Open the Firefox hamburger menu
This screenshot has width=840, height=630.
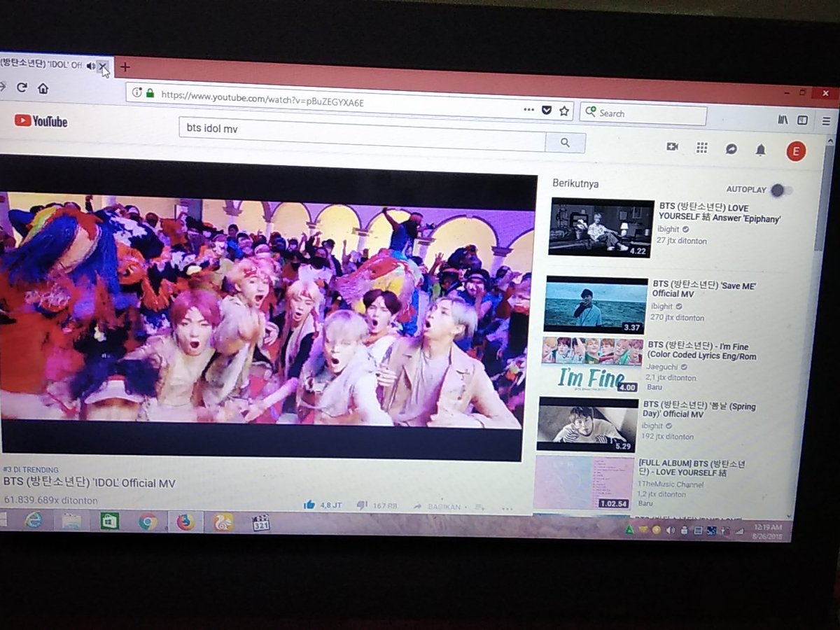pyautogui.click(x=826, y=121)
